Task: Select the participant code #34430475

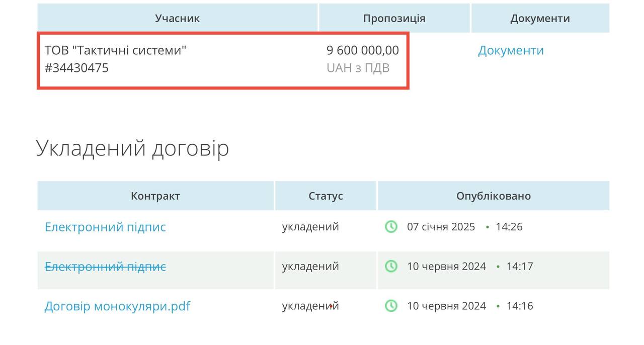Action: click(x=76, y=68)
